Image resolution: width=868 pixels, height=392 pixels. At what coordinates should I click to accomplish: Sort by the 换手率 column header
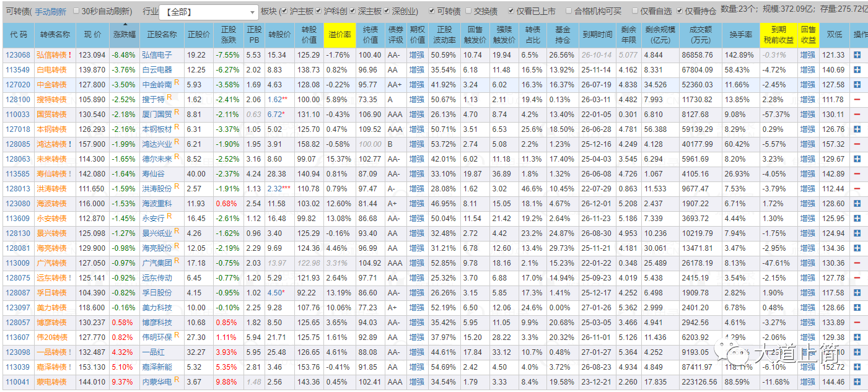pos(742,35)
